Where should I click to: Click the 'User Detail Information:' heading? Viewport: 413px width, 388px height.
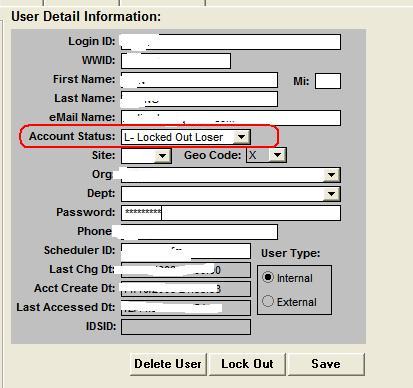pos(86,16)
